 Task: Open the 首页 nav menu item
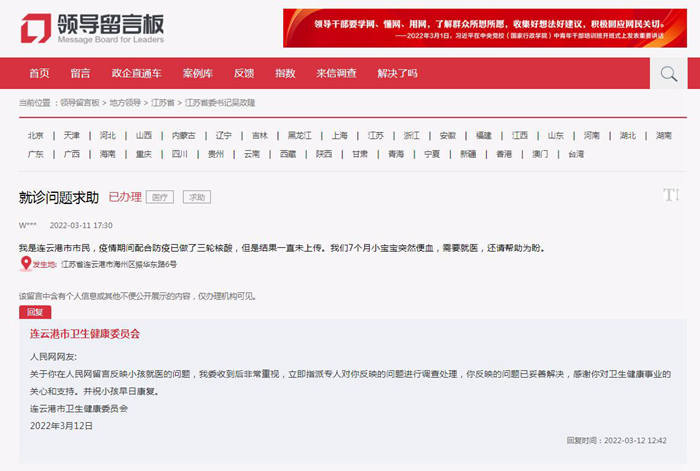click(x=39, y=74)
